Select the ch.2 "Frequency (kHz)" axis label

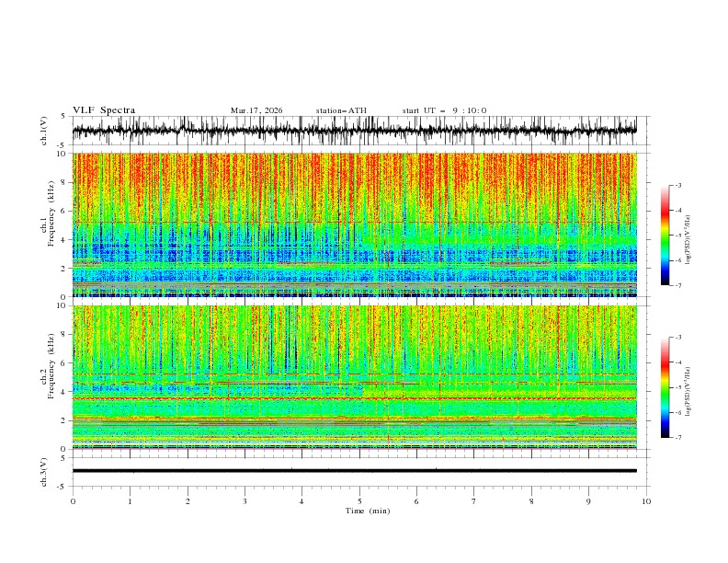51,365
